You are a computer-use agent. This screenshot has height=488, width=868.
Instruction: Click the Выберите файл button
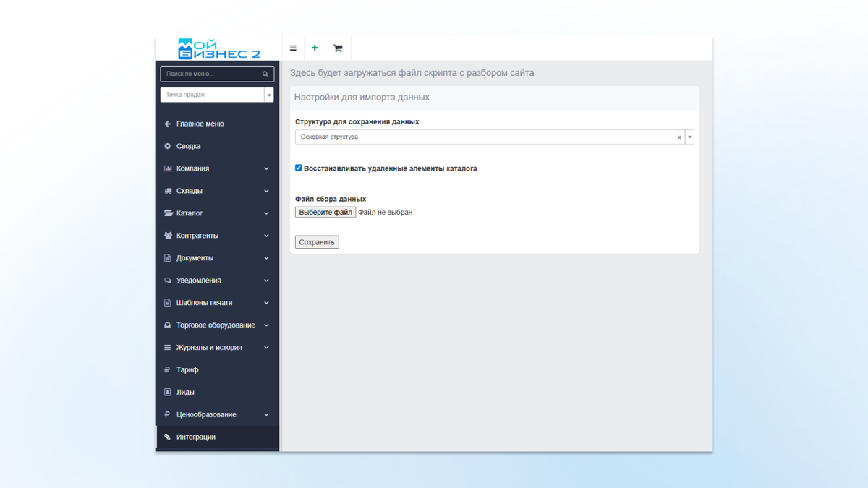click(325, 213)
